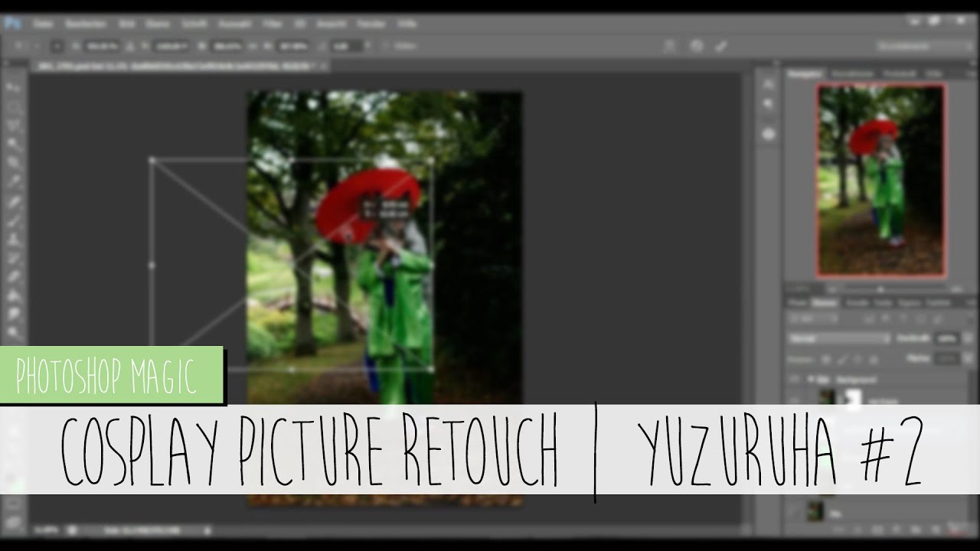Open the Ebene menu
980x551 pixels.
click(157, 24)
